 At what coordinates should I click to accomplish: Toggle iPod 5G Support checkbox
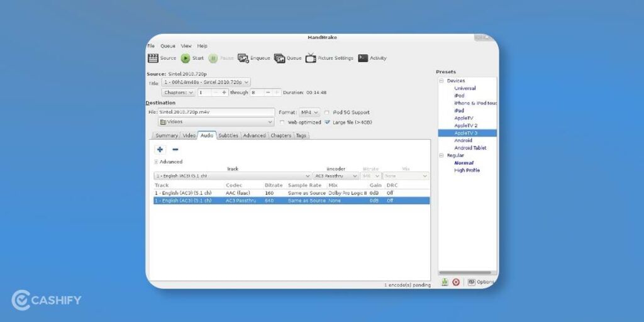[327, 113]
